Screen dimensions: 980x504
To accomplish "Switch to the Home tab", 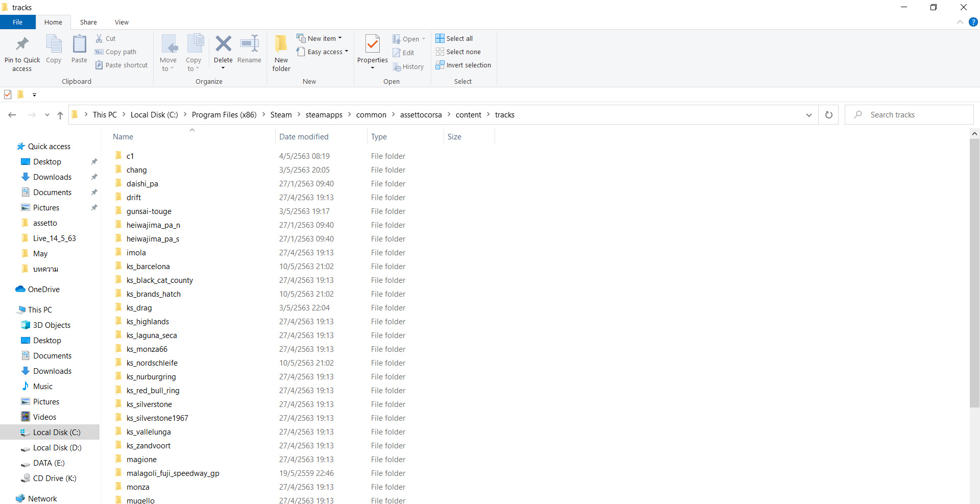I will click(53, 22).
